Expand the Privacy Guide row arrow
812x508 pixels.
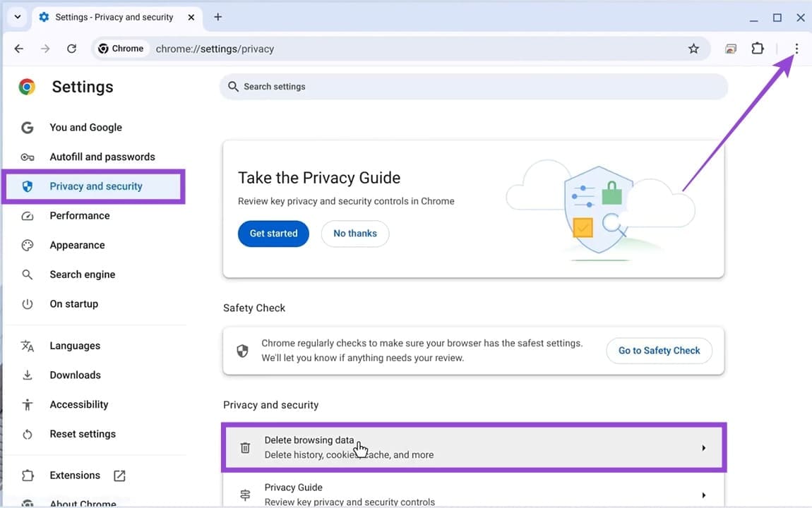pos(703,495)
